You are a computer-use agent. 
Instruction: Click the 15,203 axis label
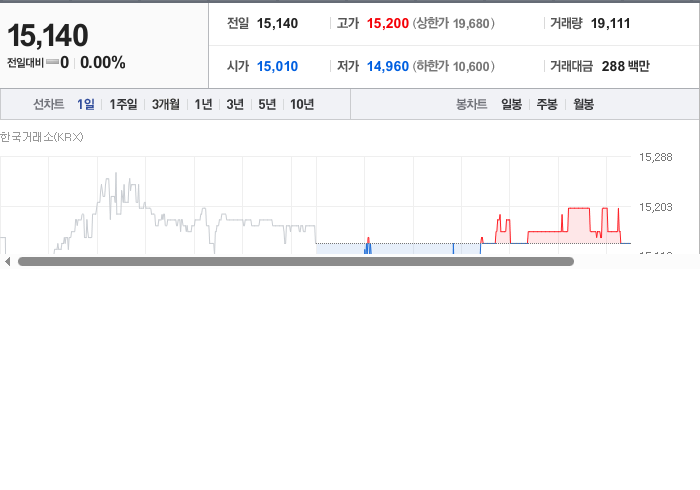[x=655, y=207]
